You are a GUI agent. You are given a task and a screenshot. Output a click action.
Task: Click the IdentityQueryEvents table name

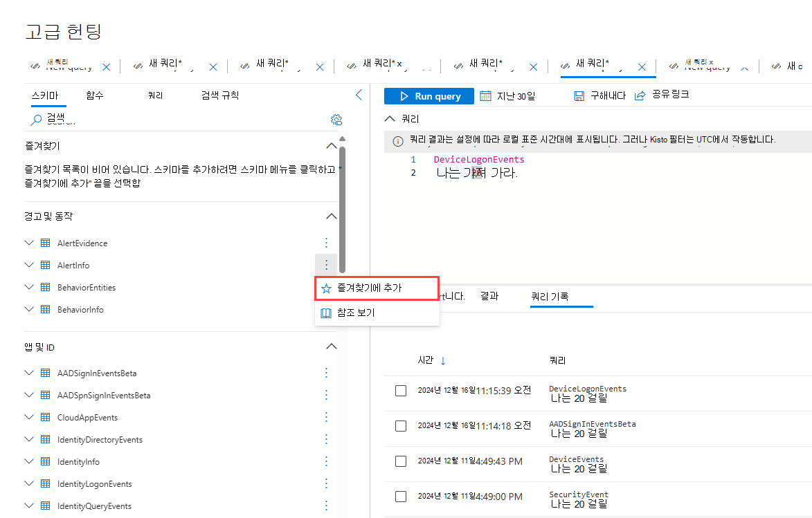tap(94, 506)
